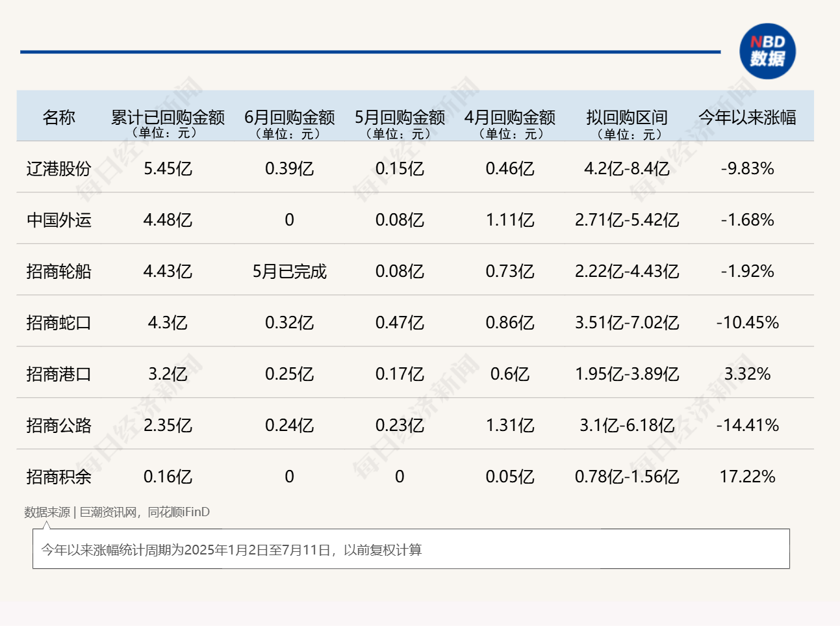Select 辽港股份 June value 0.39亿
840x626 pixels.
[289, 169]
